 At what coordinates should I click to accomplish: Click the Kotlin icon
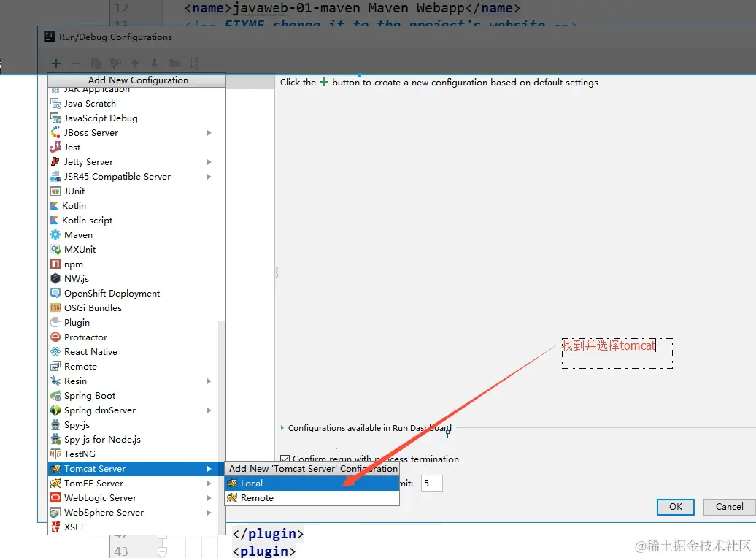[55, 206]
